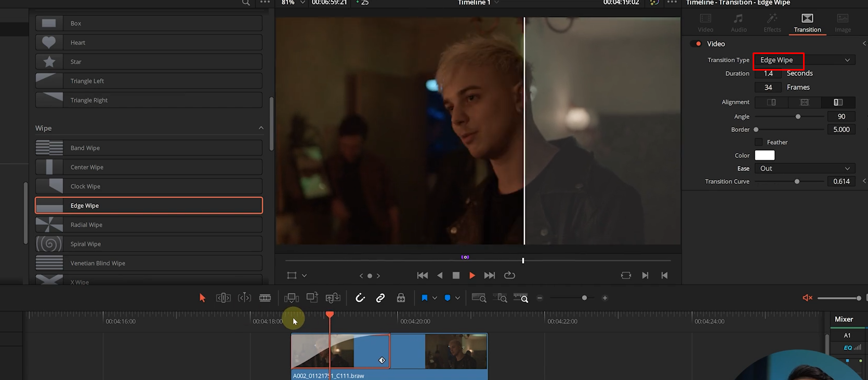Open the Video inspector tab

(x=705, y=23)
